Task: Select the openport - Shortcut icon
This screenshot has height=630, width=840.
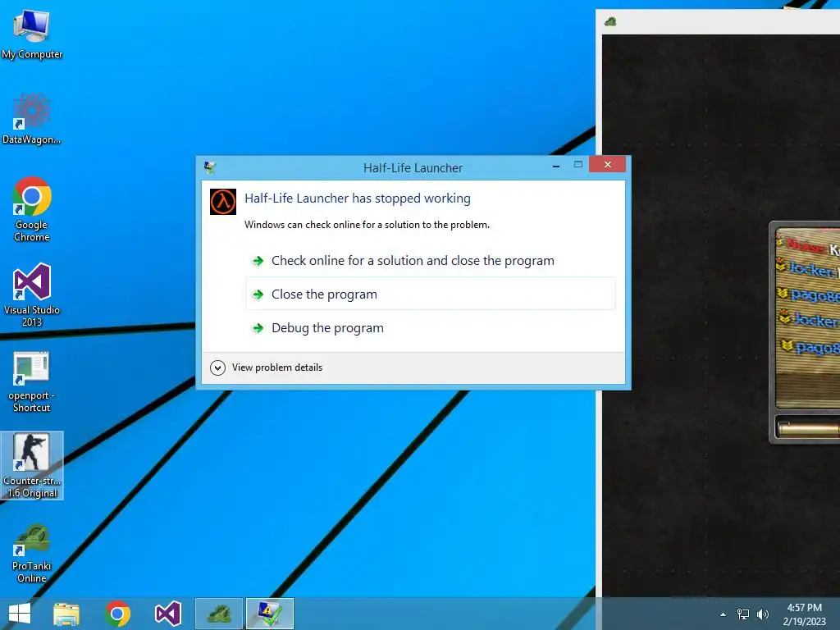Action: pyautogui.click(x=32, y=382)
